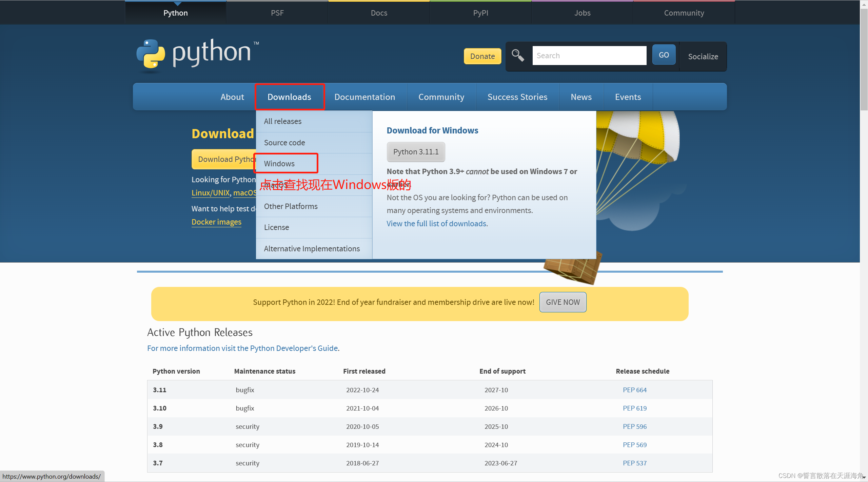868x482 pixels.
Task: Open the Linux/UNIX link
Action: [211, 193]
